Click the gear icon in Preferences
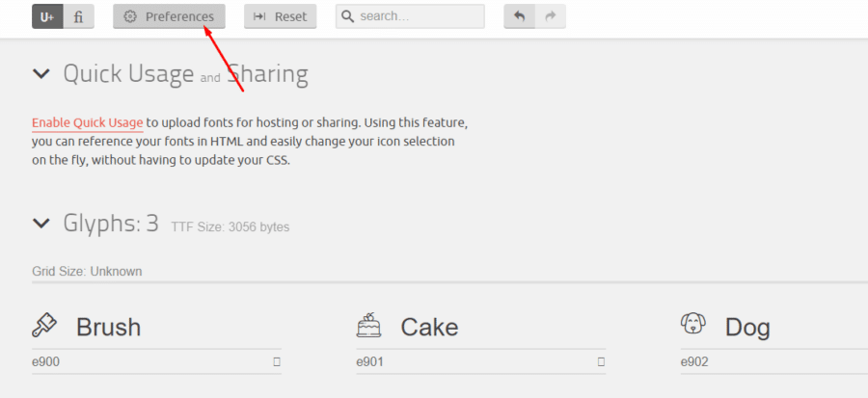Screen dimensions: 868x398 pyautogui.click(x=130, y=16)
